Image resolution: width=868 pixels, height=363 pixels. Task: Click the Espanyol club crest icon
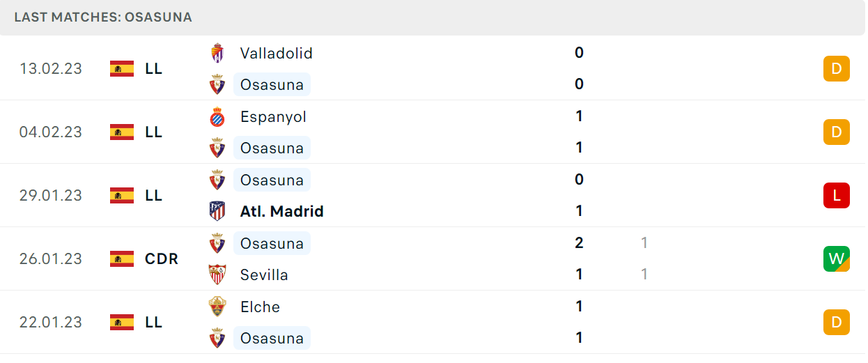[217, 116]
